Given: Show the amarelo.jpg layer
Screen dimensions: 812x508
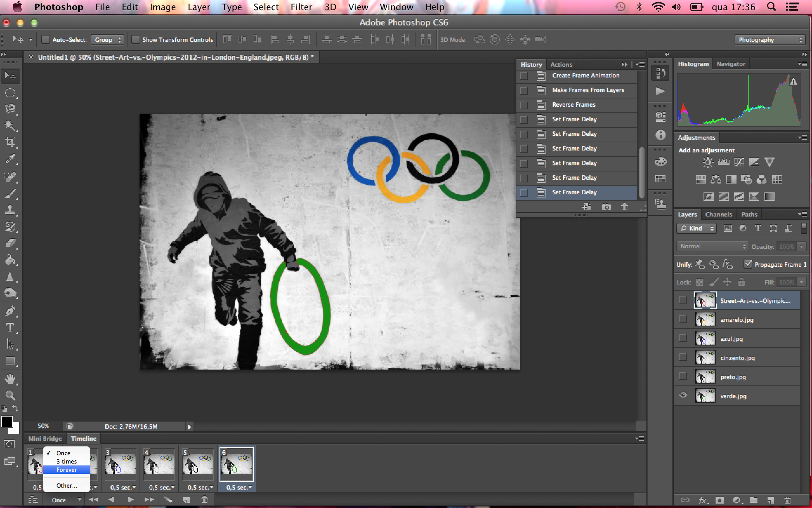Looking at the screenshot, I should (x=683, y=319).
